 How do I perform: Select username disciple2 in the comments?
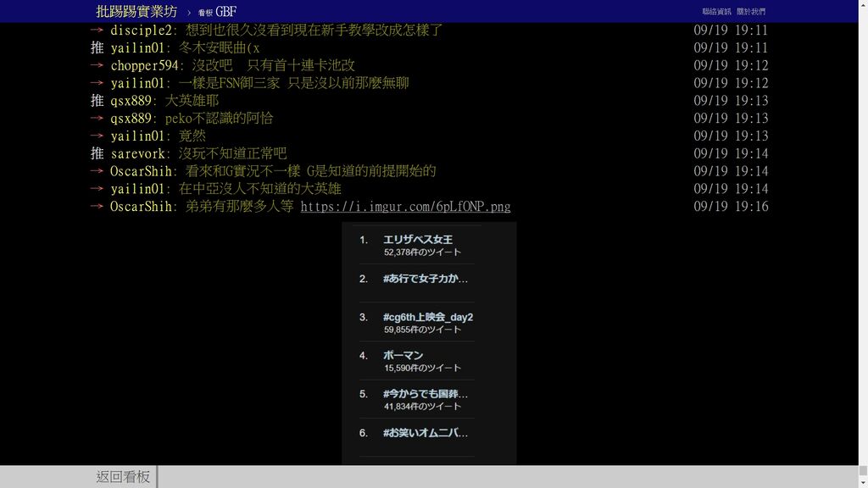141,30
